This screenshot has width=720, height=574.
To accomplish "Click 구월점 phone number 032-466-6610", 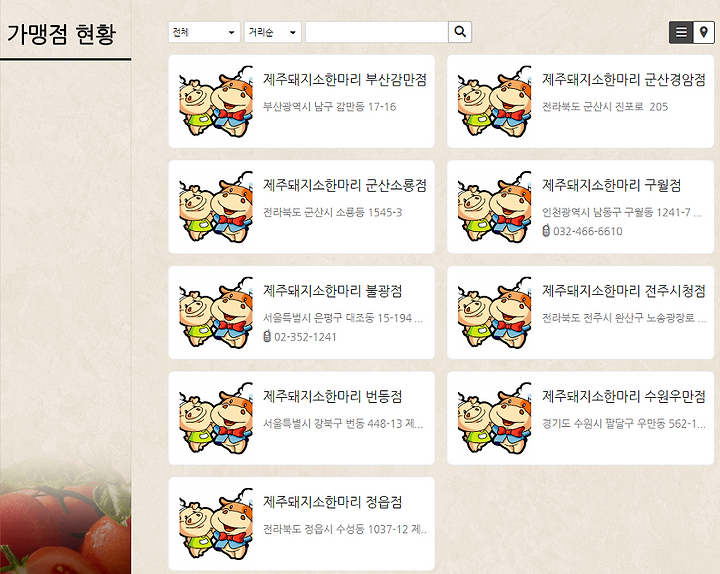I will [x=588, y=231].
